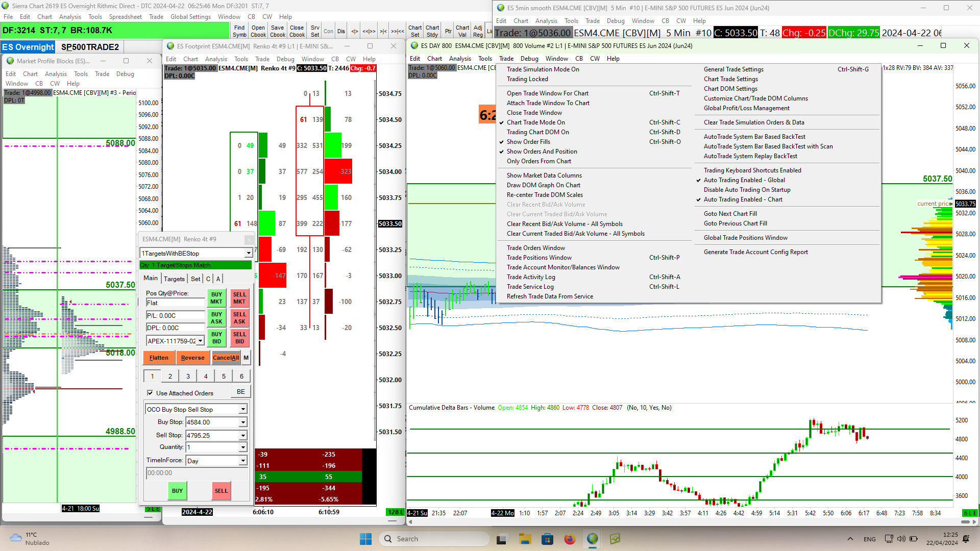
Task: Click the Sierra Chart taskbar icon
Action: [x=592, y=539]
